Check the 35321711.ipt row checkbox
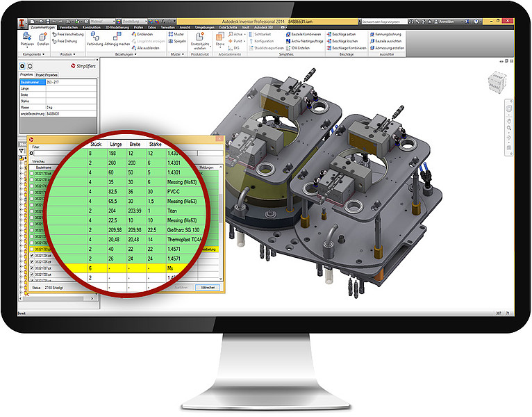532x417 pixels. [32, 179]
